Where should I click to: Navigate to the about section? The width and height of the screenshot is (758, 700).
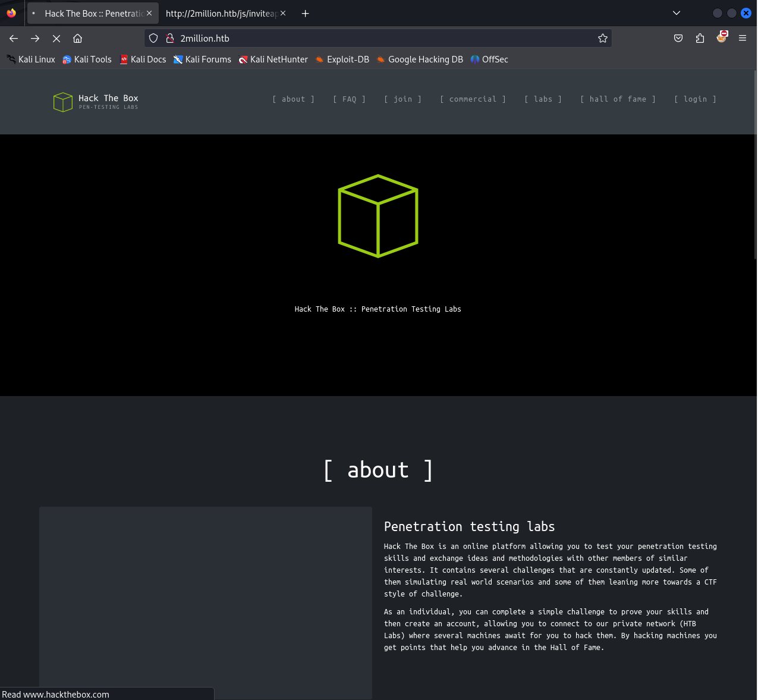coord(293,99)
